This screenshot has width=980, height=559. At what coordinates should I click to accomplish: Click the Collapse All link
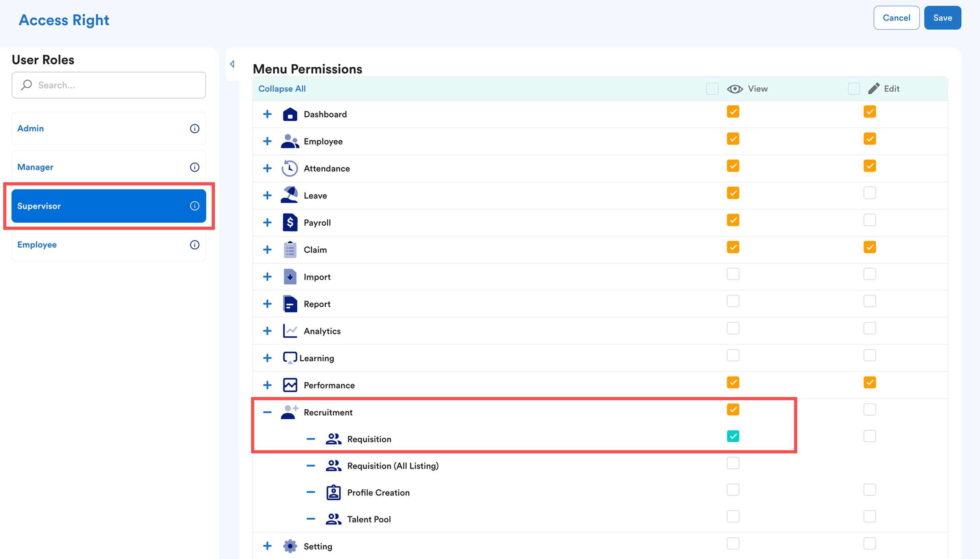click(x=282, y=89)
